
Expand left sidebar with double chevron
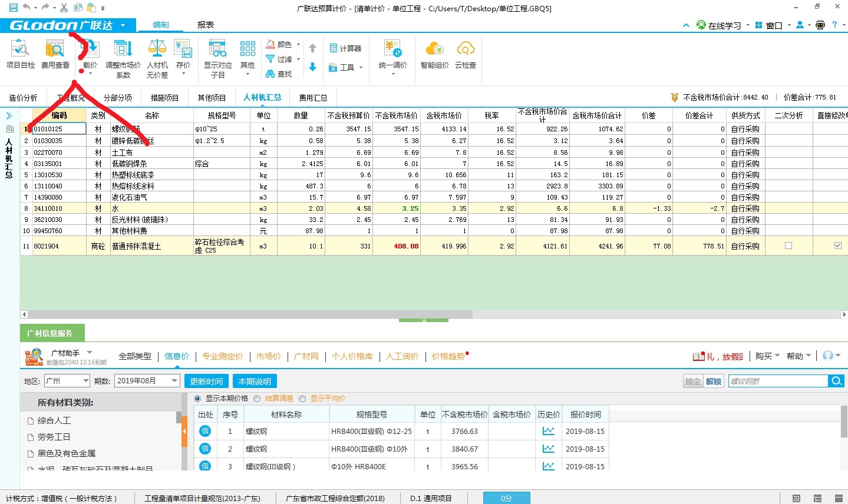tap(9, 115)
